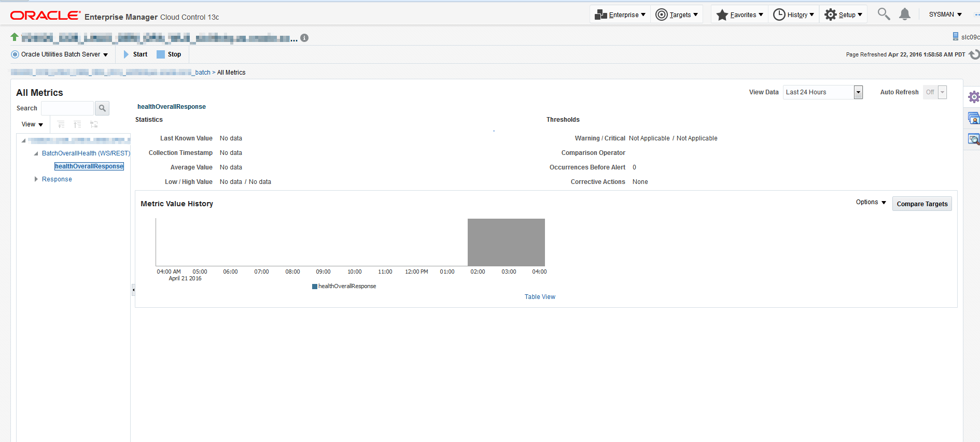This screenshot has width=980, height=442.
Task: Collapse the BatchOverallHealth (WS/REST) node
Action: point(36,153)
